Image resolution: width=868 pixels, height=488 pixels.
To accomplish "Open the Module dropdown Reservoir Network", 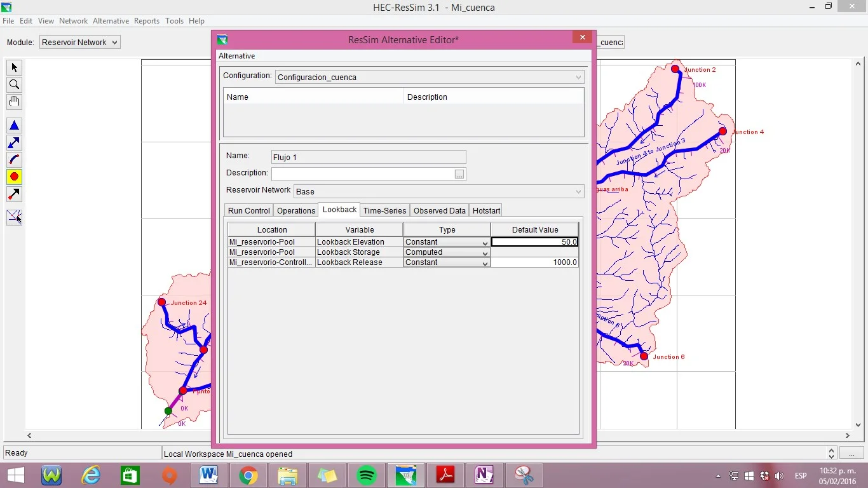I will click(79, 42).
